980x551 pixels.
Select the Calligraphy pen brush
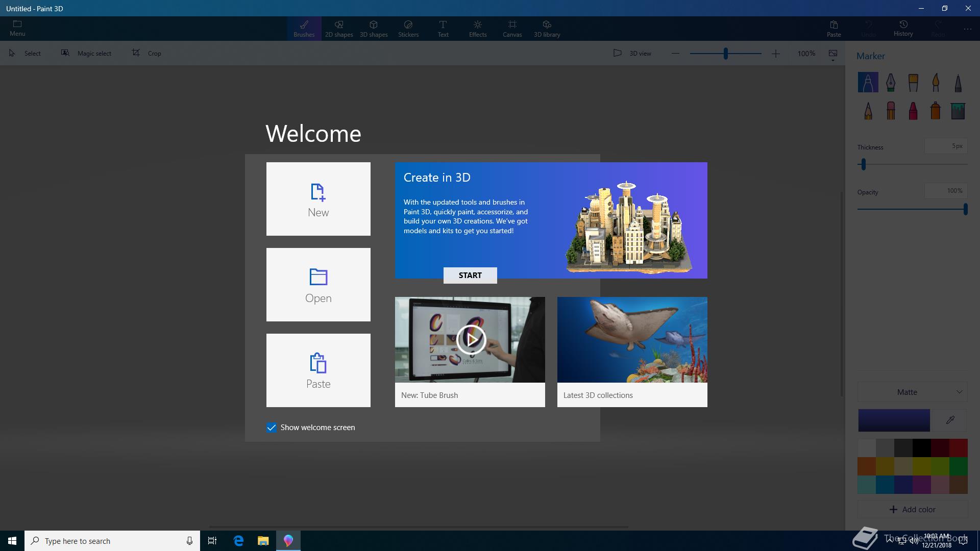891,82
